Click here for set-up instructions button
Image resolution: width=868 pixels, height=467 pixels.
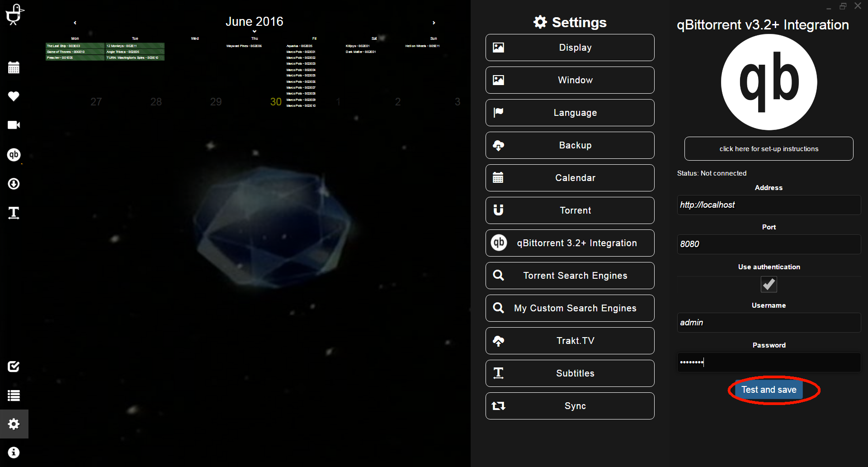[x=769, y=149]
